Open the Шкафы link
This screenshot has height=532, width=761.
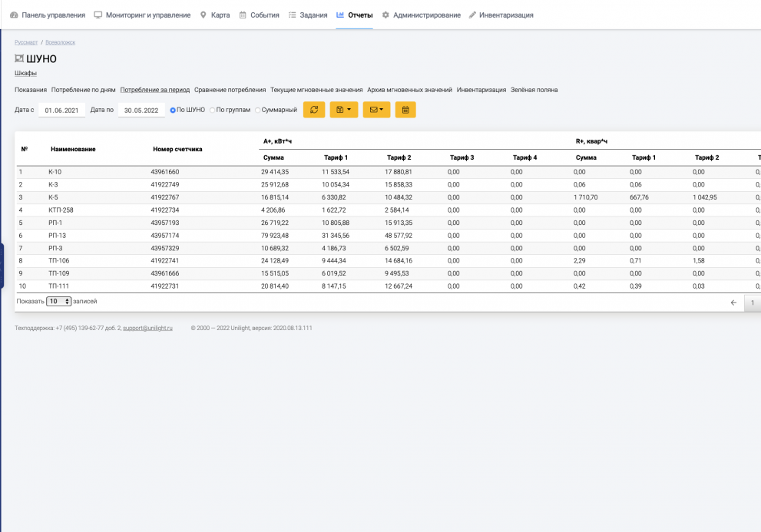pyautogui.click(x=25, y=74)
